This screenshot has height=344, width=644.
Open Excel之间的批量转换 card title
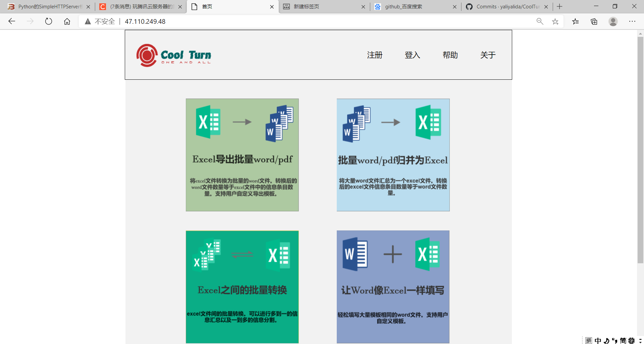243,290
